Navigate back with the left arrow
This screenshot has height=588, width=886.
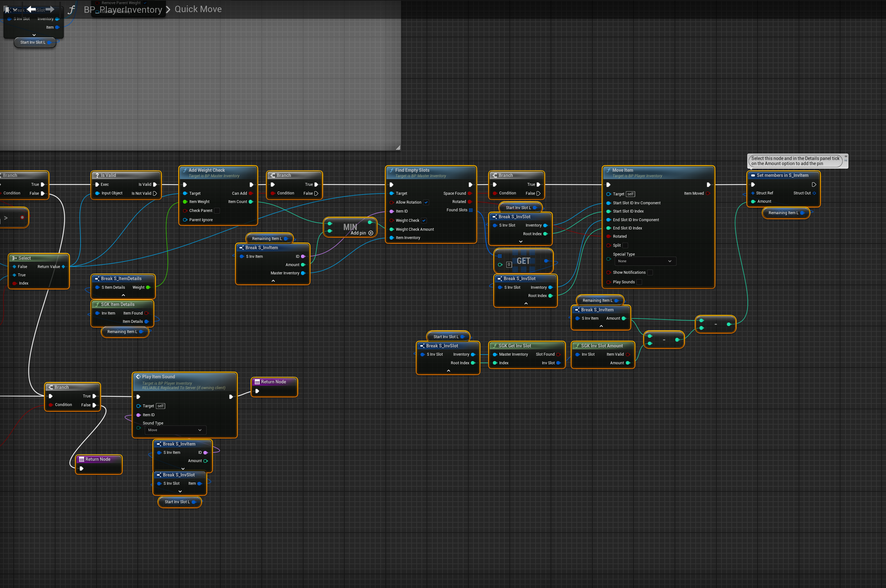tap(31, 9)
